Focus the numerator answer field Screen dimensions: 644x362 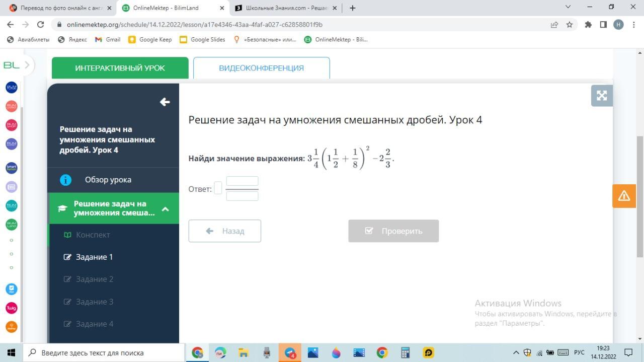[242, 181]
